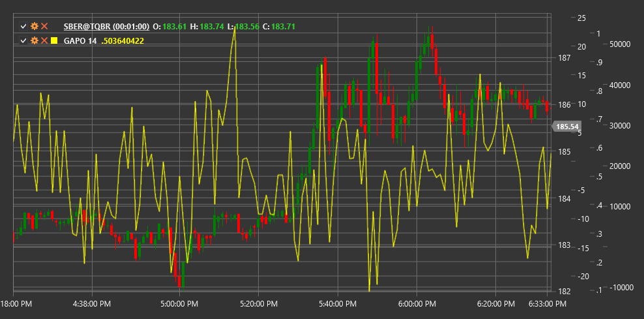Open settings gear for SBER@TQBR series
644x319 pixels.
tap(35, 26)
